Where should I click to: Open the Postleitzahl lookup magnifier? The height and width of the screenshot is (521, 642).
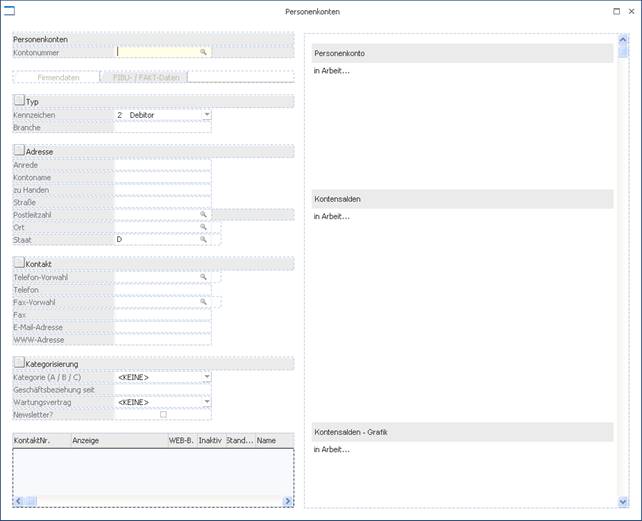pos(203,214)
